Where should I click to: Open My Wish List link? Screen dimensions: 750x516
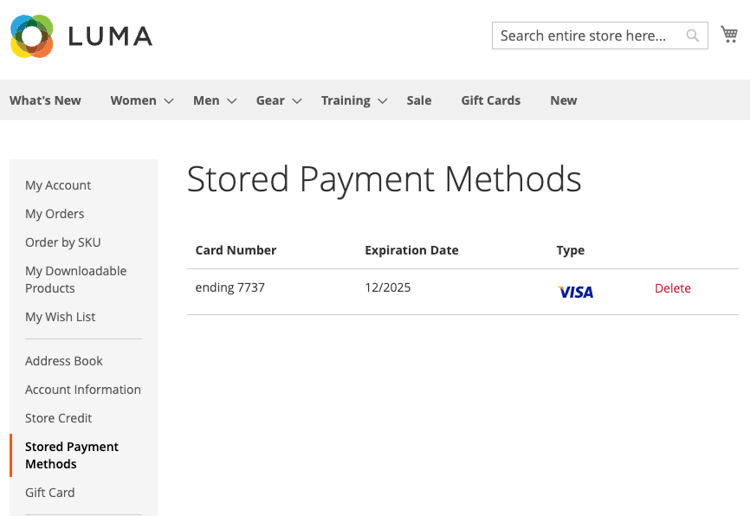click(x=60, y=317)
